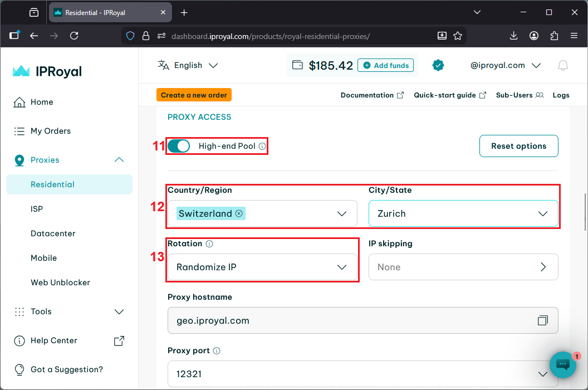Click the wallet balance icon
588x390 pixels.
pos(297,65)
